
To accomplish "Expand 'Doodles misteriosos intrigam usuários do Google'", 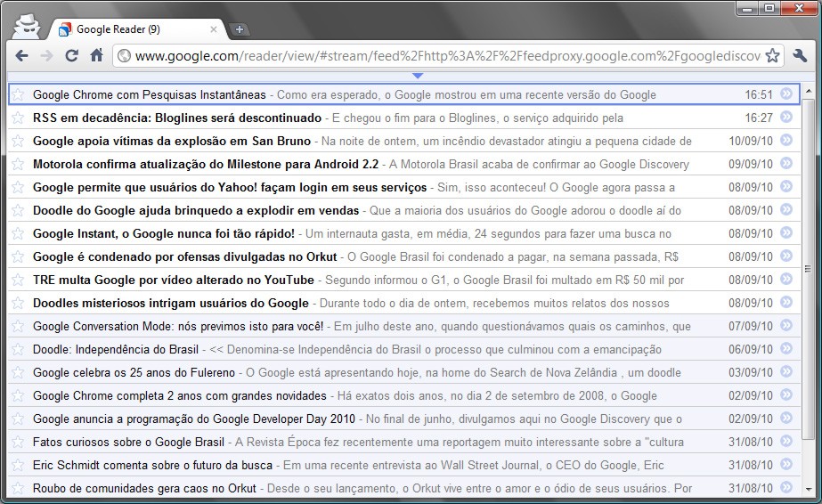I will tap(404, 303).
